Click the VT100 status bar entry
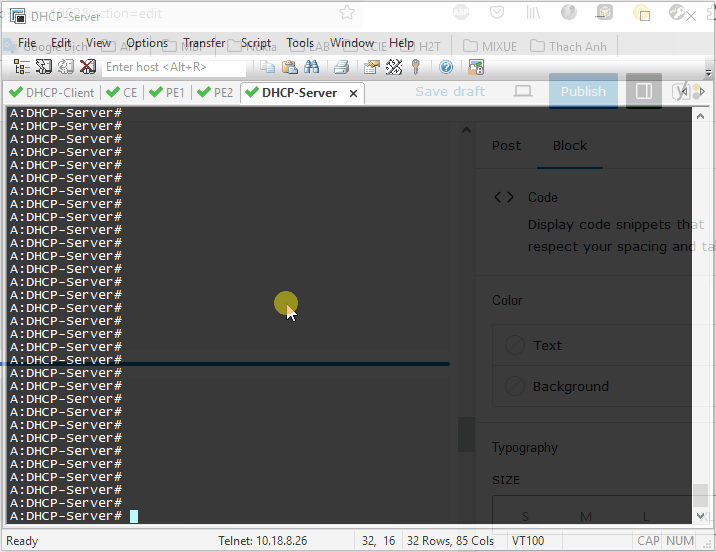The height and width of the screenshot is (552, 716). 528,541
